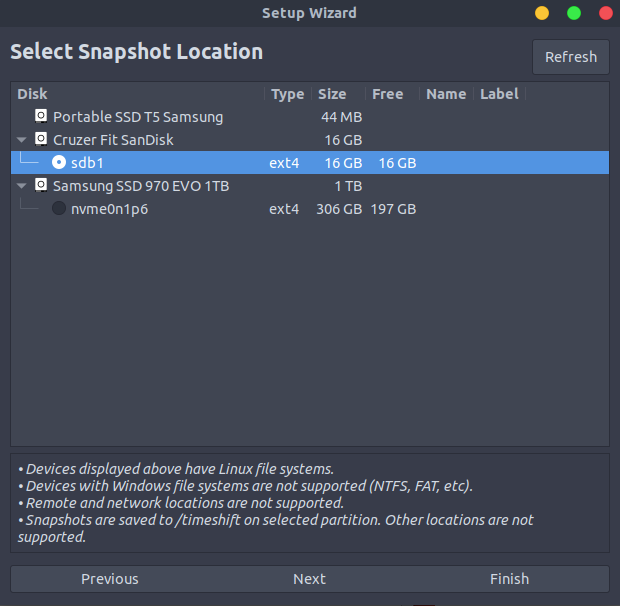This screenshot has height=606, width=620.
Task: Click the Name column header
Action: [446, 94]
